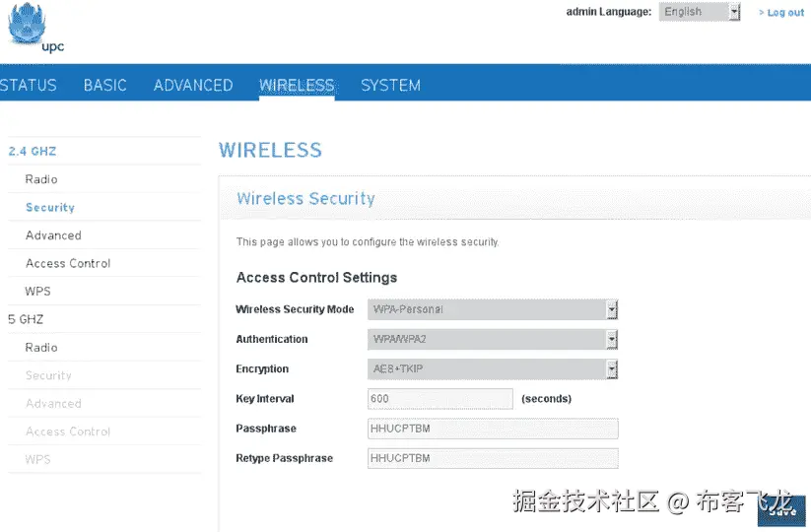
Task: Open the STATUS tab
Action: [29, 85]
